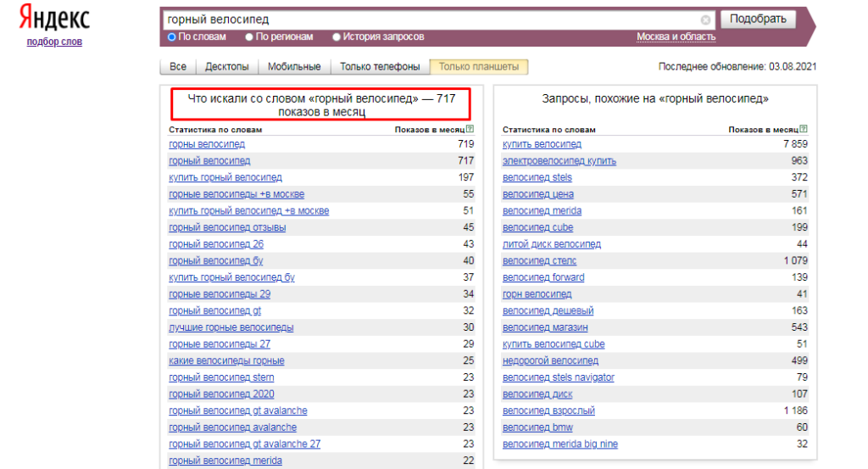Image resolution: width=868 pixels, height=469 pixels.
Task: Open help icon beside left 'Показов в месяц'
Action: (x=470, y=129)
